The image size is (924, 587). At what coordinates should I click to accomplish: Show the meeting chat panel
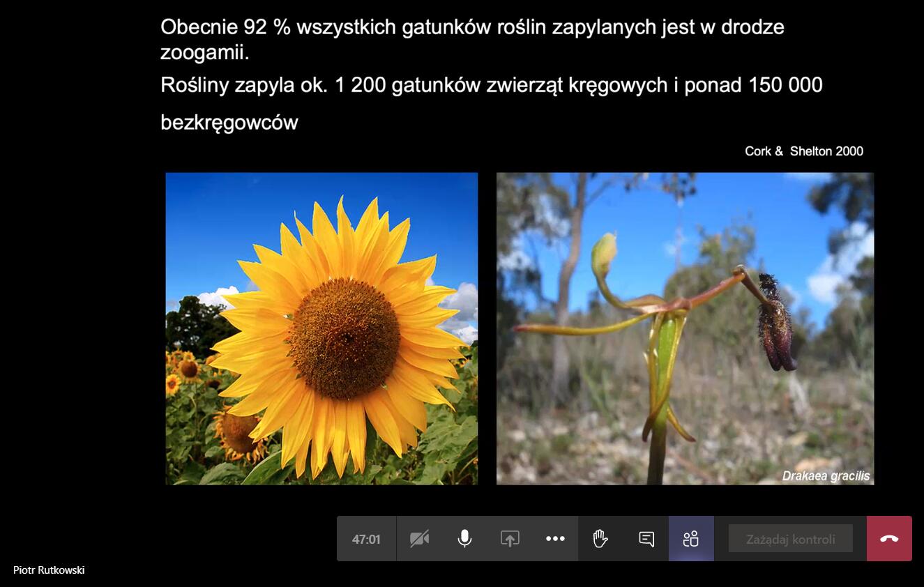tap(646, 539)
